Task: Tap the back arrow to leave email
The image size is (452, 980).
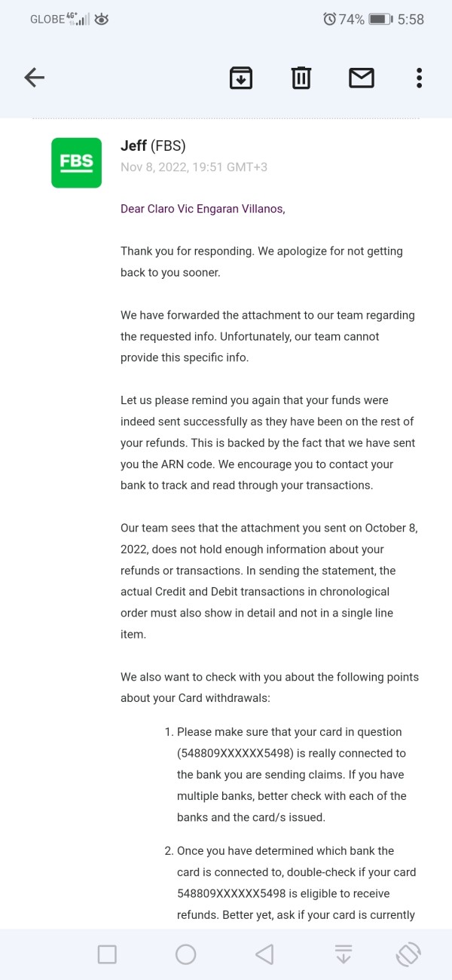Action: (35, 78)
